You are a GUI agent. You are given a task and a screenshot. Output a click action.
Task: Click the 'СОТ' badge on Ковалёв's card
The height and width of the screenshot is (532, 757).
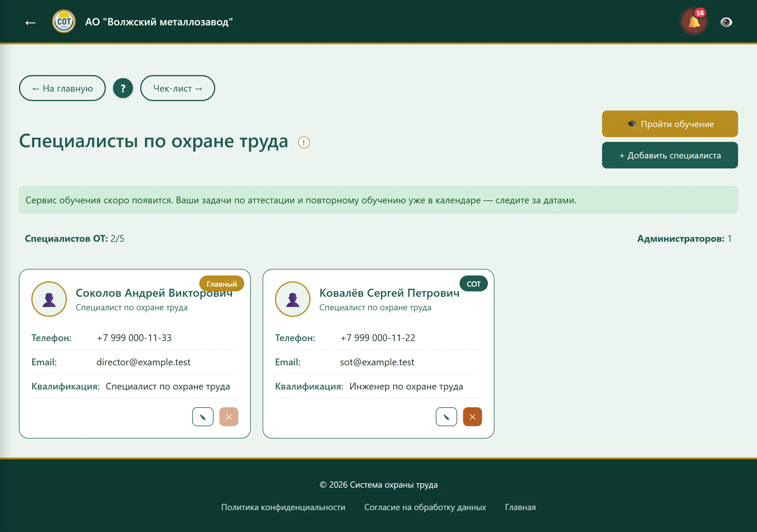tap(473, 283)
